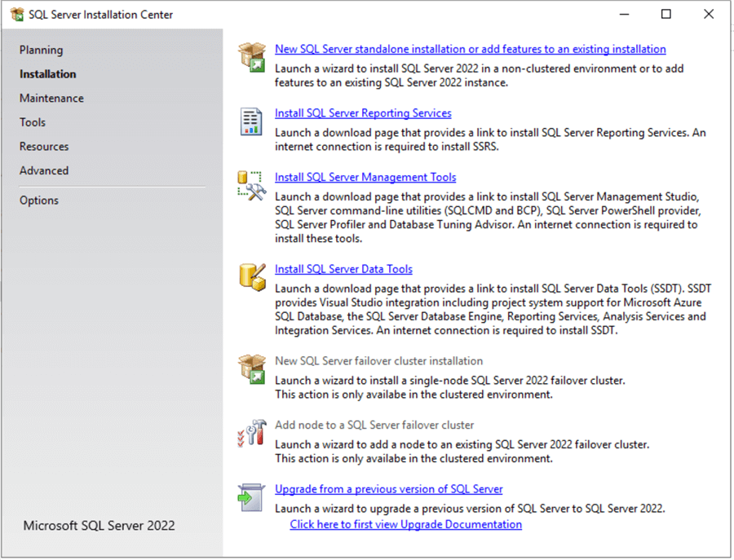This screenshot has width=734, height=560.
Task: Click the Data Tools database pencil icon
Action: pyautogui.click(x=253, y=277)
